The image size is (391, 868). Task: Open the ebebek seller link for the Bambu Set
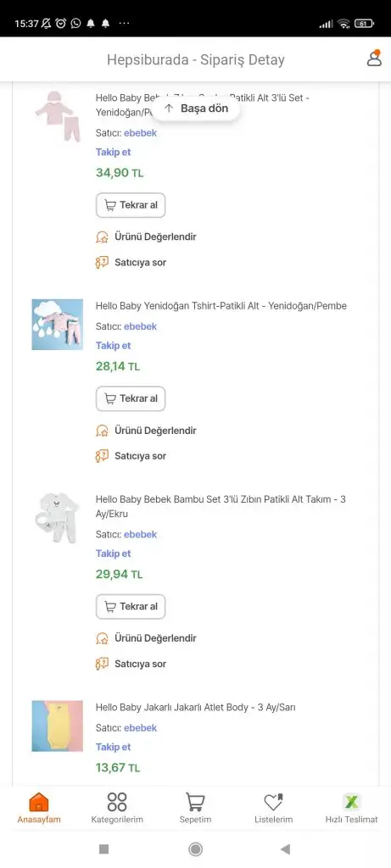click(x=140, y=534)
